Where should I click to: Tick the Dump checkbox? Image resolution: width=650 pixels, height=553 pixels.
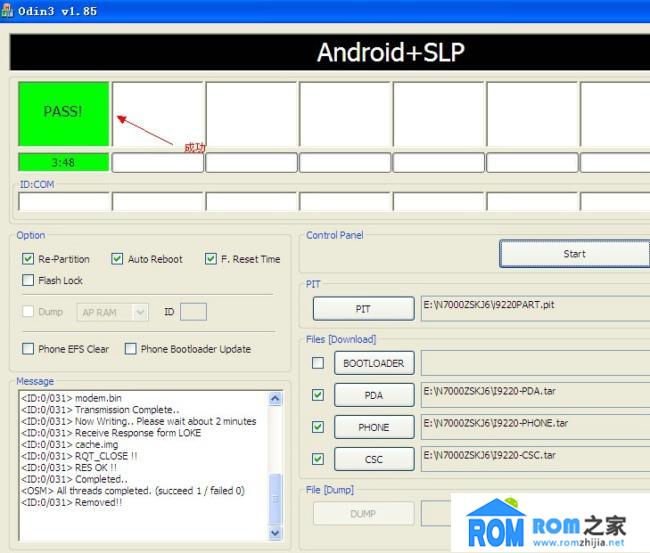28,311
